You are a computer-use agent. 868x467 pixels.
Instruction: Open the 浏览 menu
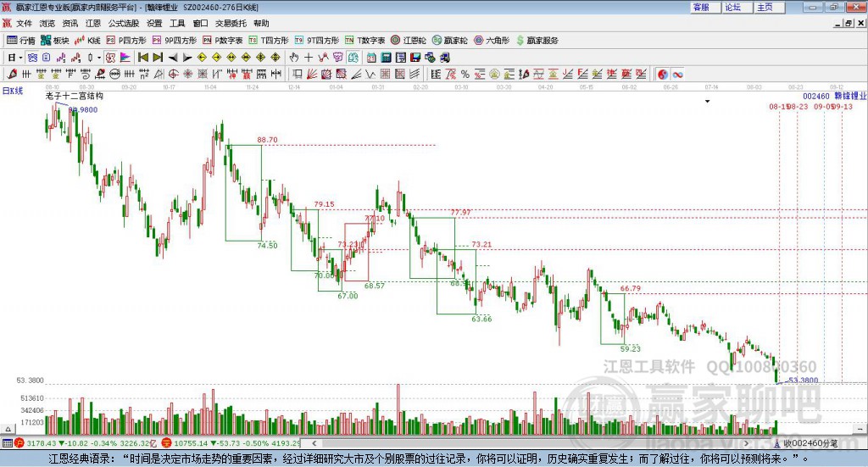tap(47, 23)
